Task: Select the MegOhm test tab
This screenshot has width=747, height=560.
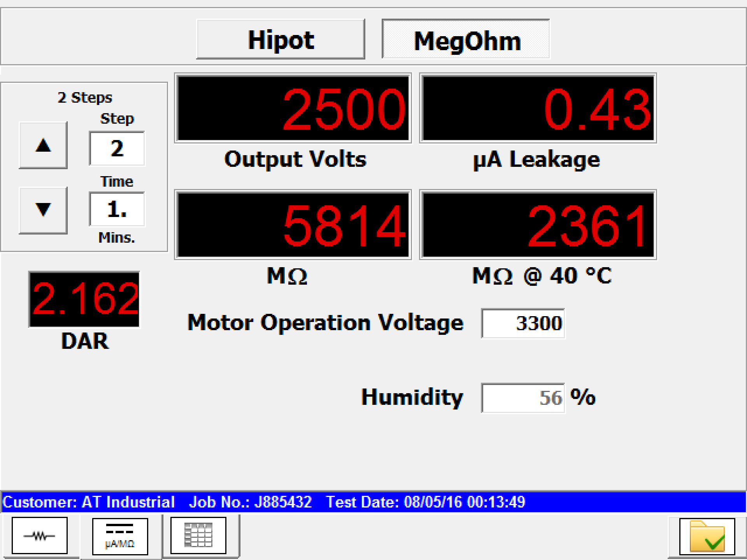Action: coord(466,39)
